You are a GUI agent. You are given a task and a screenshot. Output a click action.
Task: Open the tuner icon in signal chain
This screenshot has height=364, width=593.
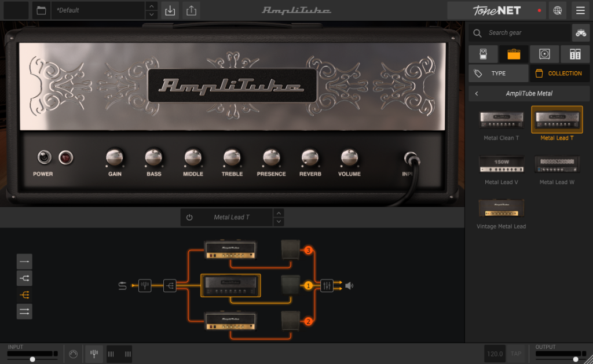(145, 285)
